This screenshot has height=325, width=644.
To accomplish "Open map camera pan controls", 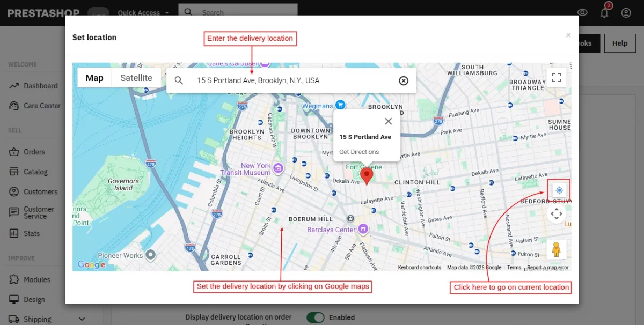I will coord(557,214).
